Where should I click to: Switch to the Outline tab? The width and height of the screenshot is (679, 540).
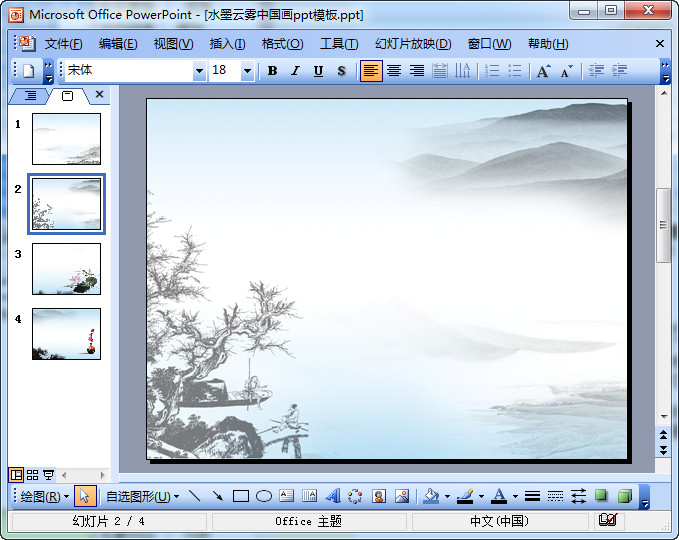(30, 95)
